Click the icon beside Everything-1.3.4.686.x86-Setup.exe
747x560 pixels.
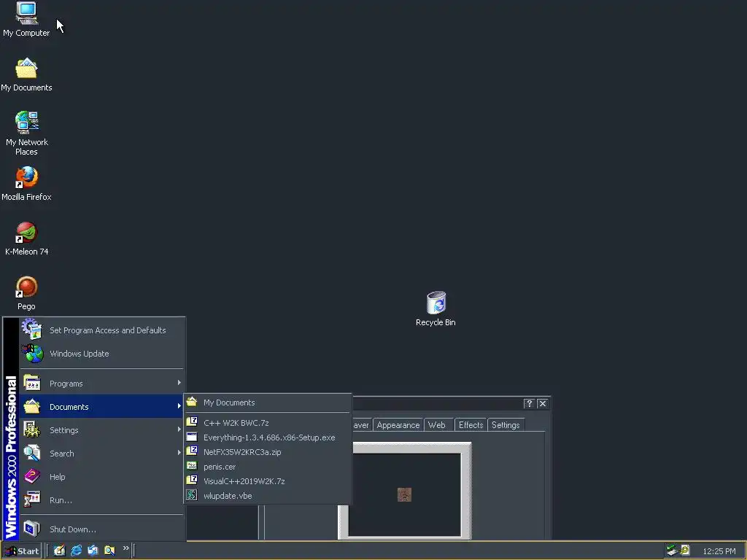pyautogui.click(x=192, y=437)
